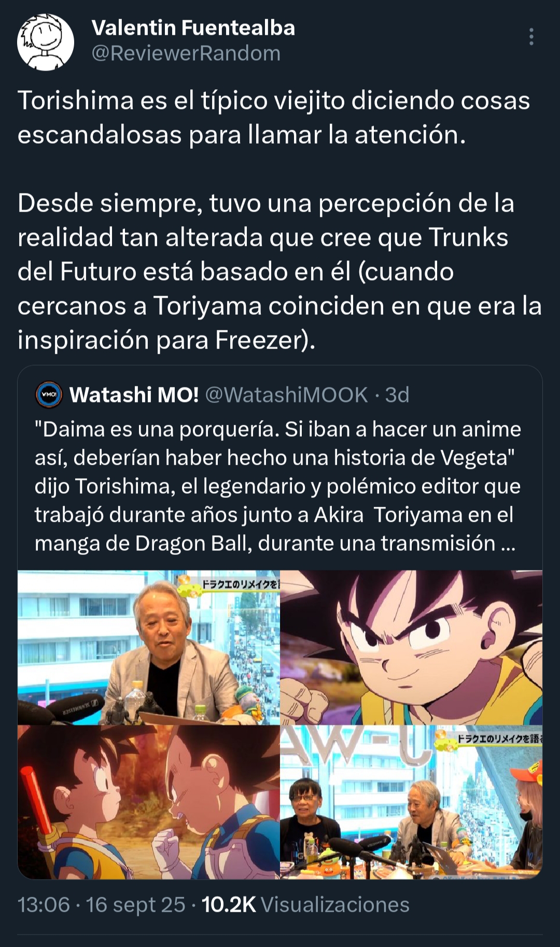Expand the truncated quoted tweet at the ellipsis
The height and width of the screenshot is (947, 560).
tap(508, 544)
